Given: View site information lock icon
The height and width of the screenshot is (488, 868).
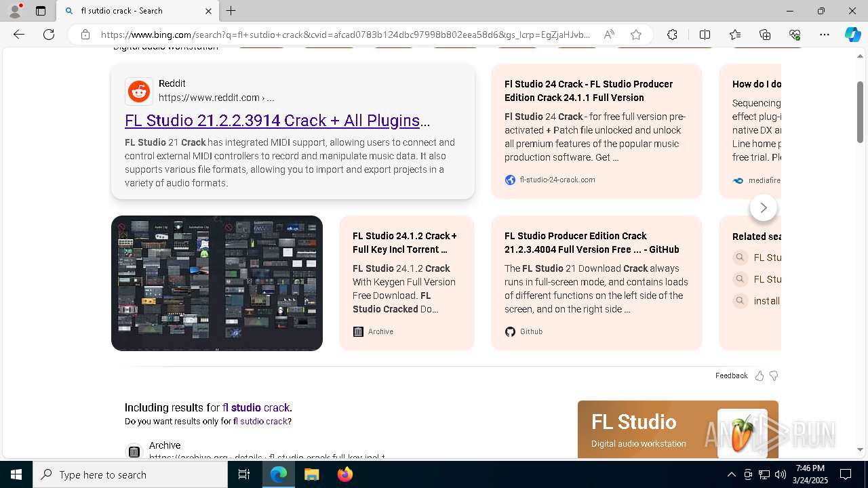Looking at the screenshot, I should pos(85,35).
